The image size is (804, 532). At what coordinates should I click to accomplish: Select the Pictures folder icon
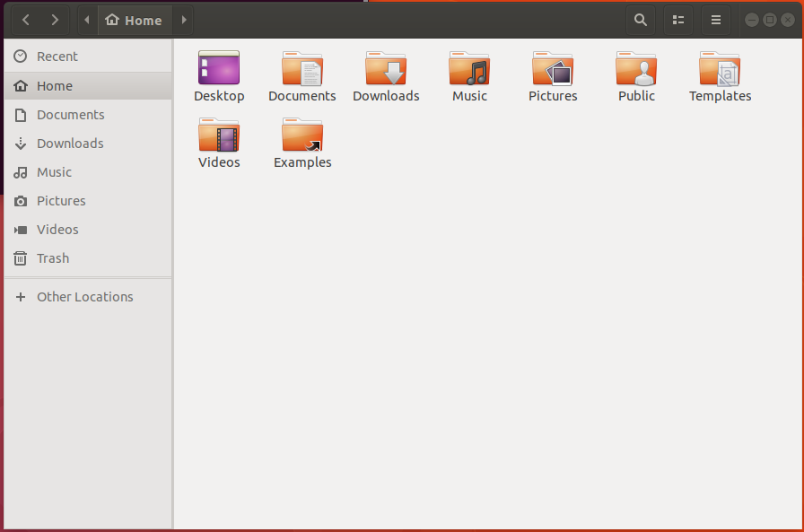[553, 67]
